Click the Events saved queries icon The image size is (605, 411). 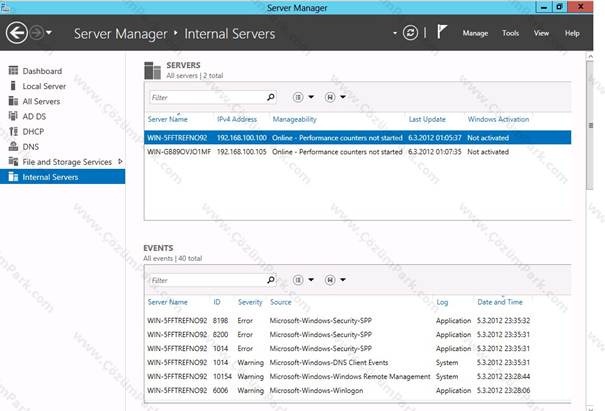pos(330,280)
